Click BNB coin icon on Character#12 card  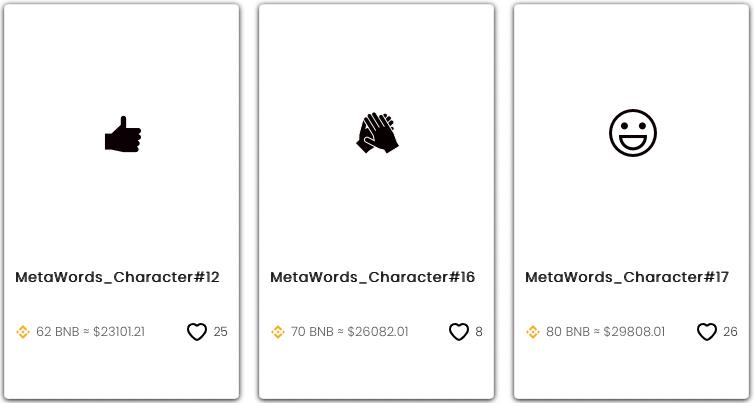(23, 332)
